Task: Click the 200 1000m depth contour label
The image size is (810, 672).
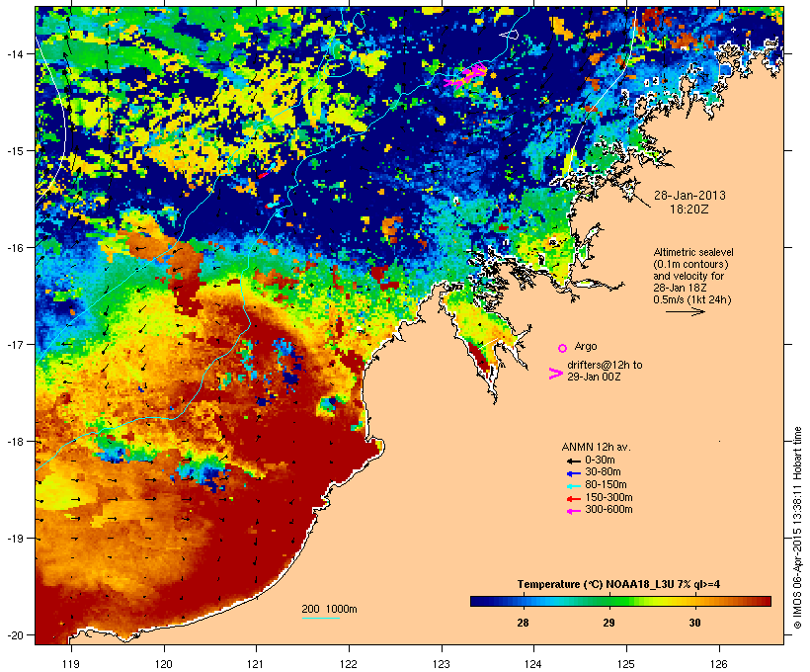Action: 329,609
